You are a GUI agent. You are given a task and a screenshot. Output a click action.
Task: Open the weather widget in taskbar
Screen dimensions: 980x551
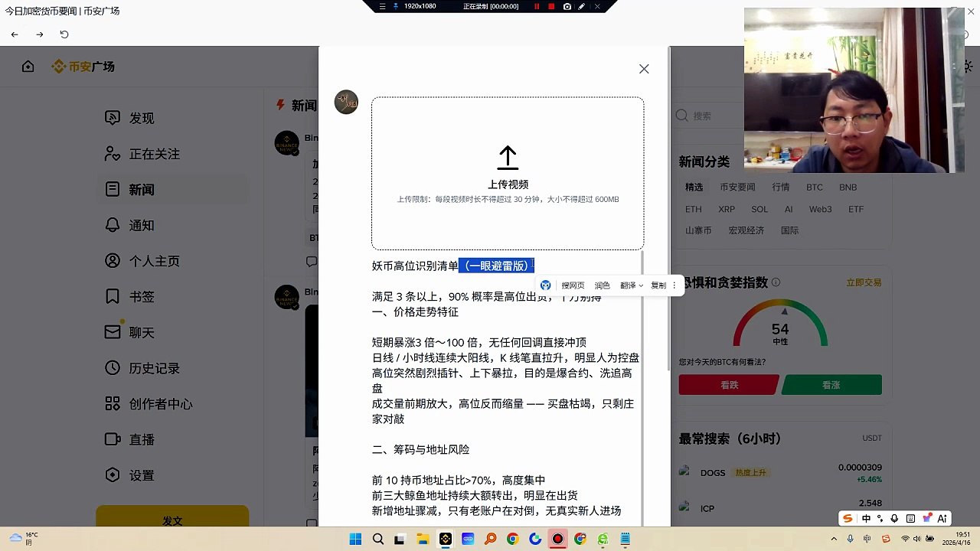point(24,538)
